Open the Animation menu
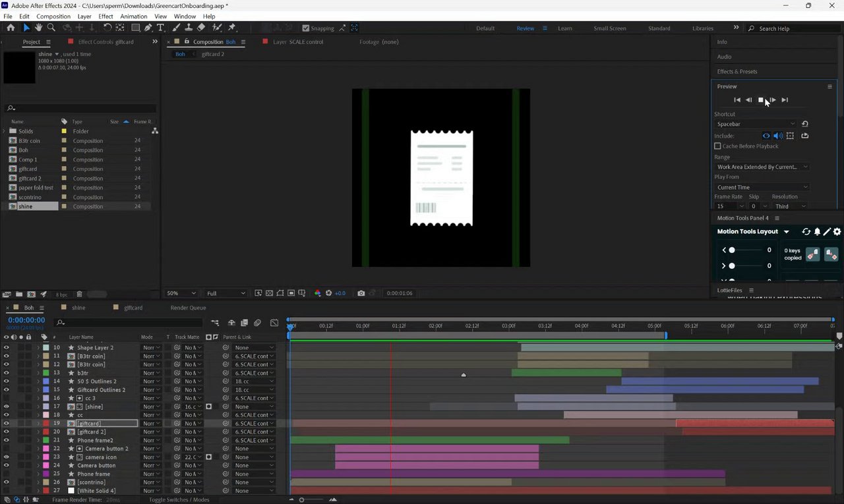The width and height of the screenshot is (844, 504). (x=134, y=16)
